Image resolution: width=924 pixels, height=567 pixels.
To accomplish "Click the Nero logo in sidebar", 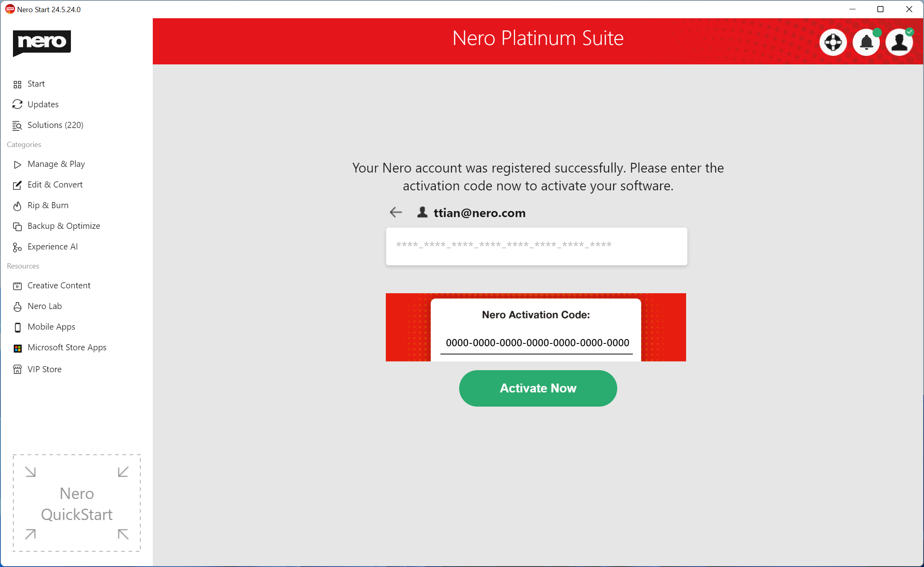I will 42,43.
